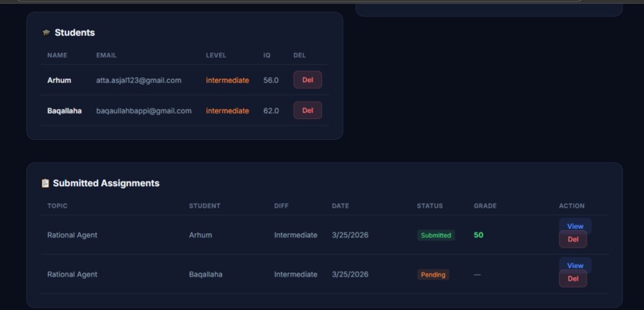The height and width of the screenshot is (310, 644).
Task: Click date 3/25/2026 in Arhum's assignment row
Action: [350, 235]
